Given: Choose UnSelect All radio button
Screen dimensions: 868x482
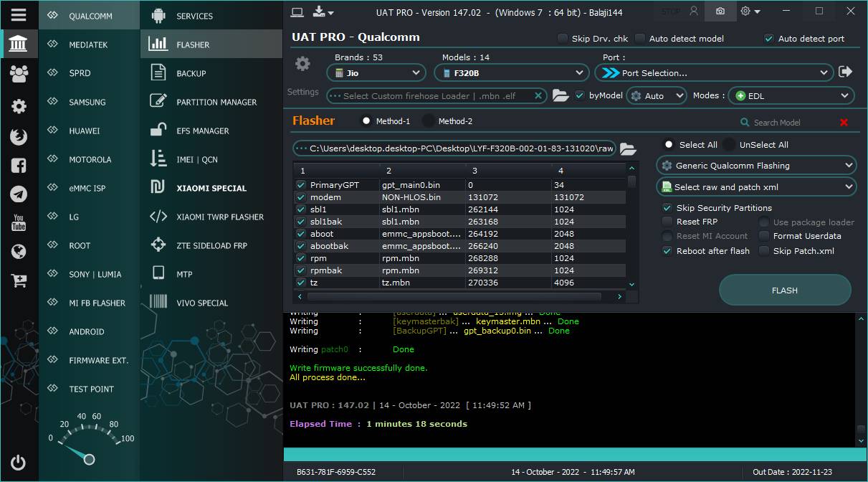Looking at the screenshot, I should pyautogui.click(x=729, y=144).
